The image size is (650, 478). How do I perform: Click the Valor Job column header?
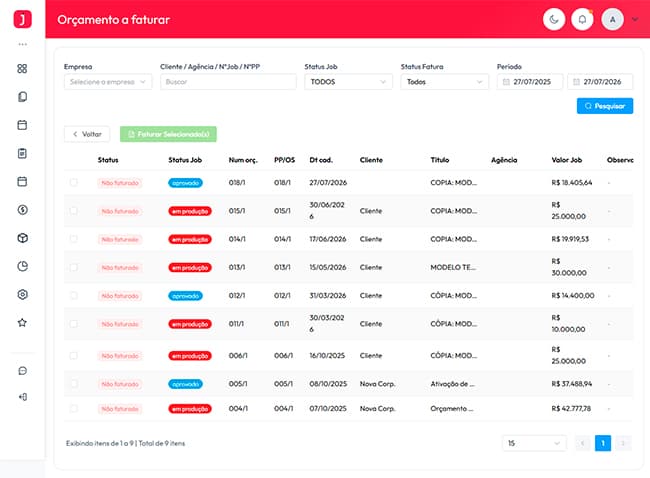tap(567, 160)
